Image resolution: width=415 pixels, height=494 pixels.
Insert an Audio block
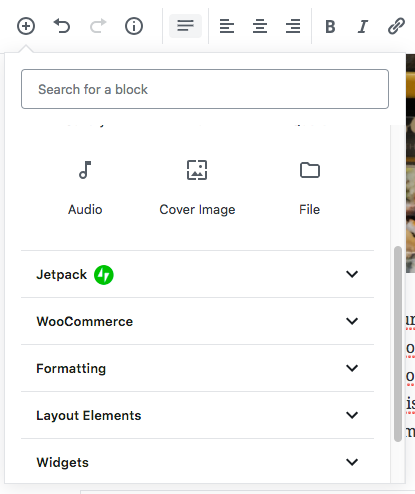[x=85, y=188]
